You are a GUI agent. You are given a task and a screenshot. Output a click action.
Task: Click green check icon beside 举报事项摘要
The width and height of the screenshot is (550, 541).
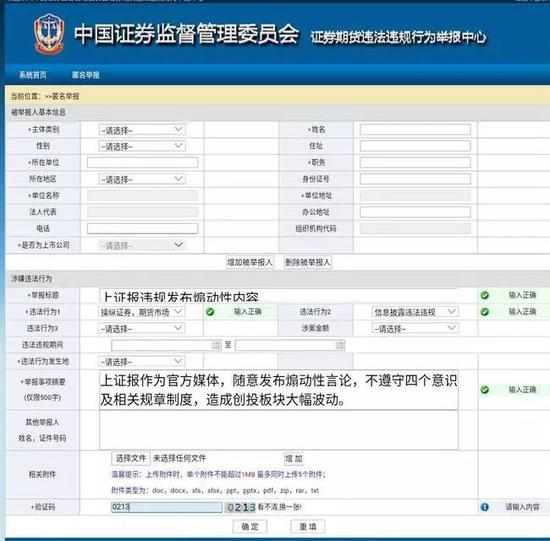coord(485,389)
